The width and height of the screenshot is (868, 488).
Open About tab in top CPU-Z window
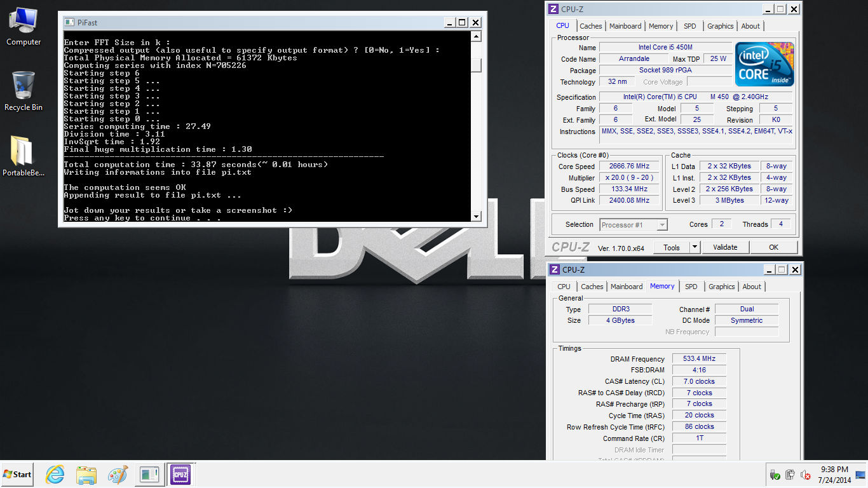click(750, 26)
